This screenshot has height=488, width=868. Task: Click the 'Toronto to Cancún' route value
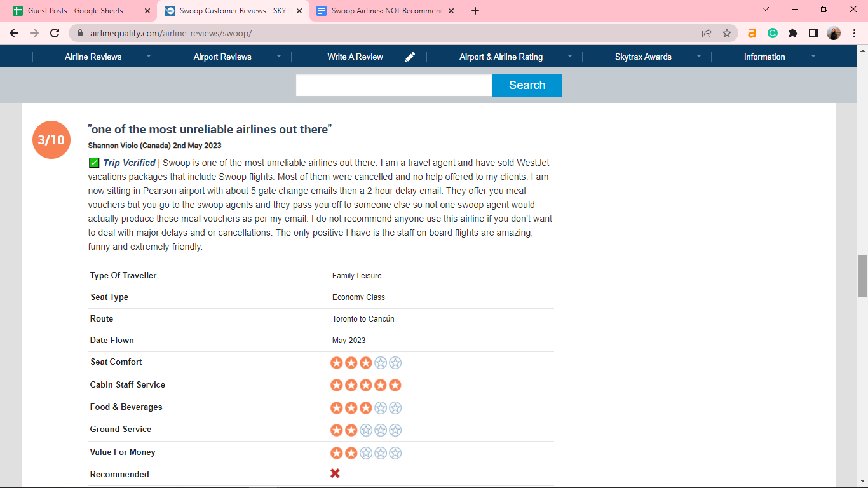click(363, 319)
